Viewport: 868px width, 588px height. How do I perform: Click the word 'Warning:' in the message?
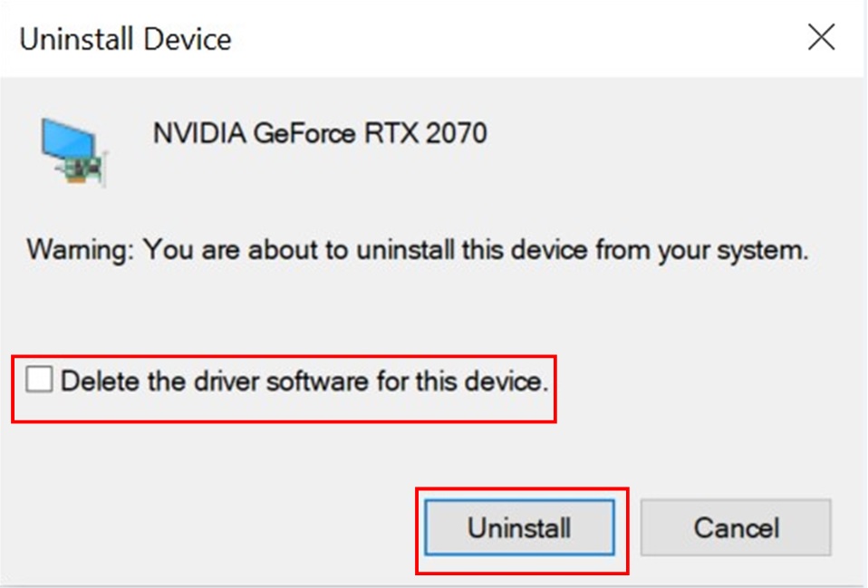[x=81, y=250]
